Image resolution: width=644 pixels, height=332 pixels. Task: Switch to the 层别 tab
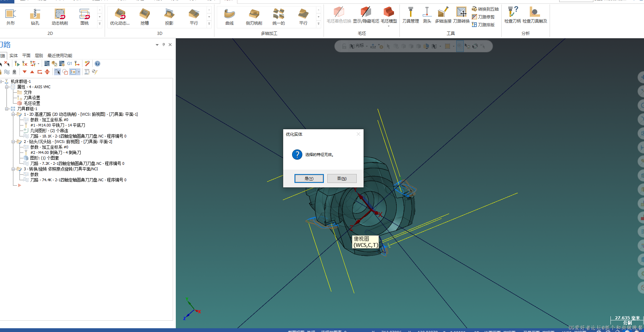pyautogui.click(x=39, y=55)
